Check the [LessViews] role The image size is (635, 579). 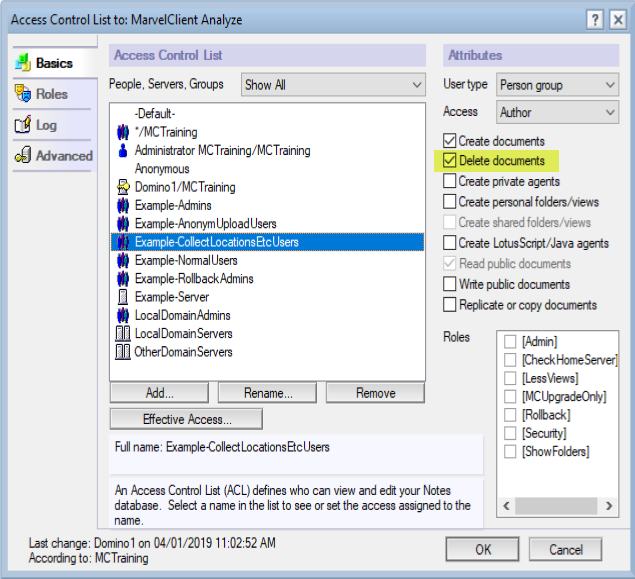(x=510, y=378)
